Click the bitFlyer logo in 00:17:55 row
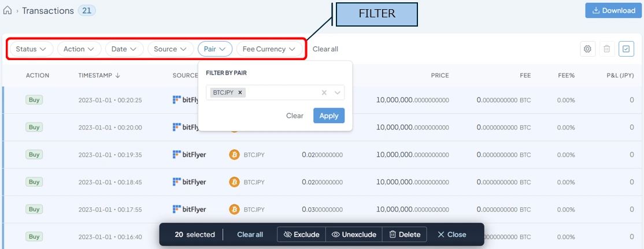The image size is (644, 249). (x=190, y=209)
